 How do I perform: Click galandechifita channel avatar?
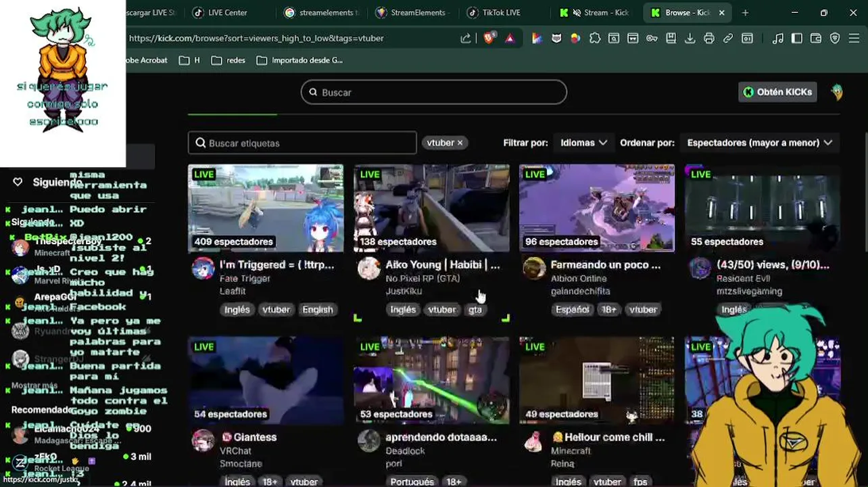pos(534,269)
